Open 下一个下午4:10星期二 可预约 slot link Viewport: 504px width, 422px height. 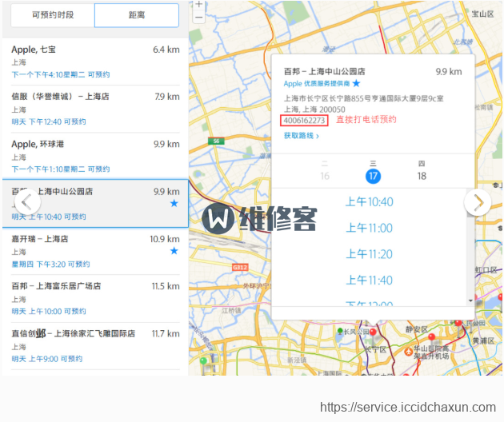pyautogui.click(x=61, y=74)
